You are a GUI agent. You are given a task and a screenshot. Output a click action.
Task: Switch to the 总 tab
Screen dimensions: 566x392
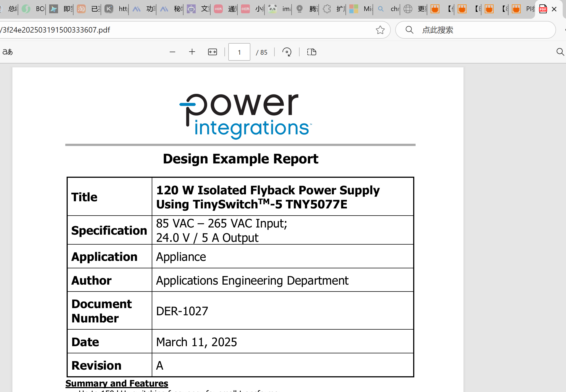tap(10, 9)
